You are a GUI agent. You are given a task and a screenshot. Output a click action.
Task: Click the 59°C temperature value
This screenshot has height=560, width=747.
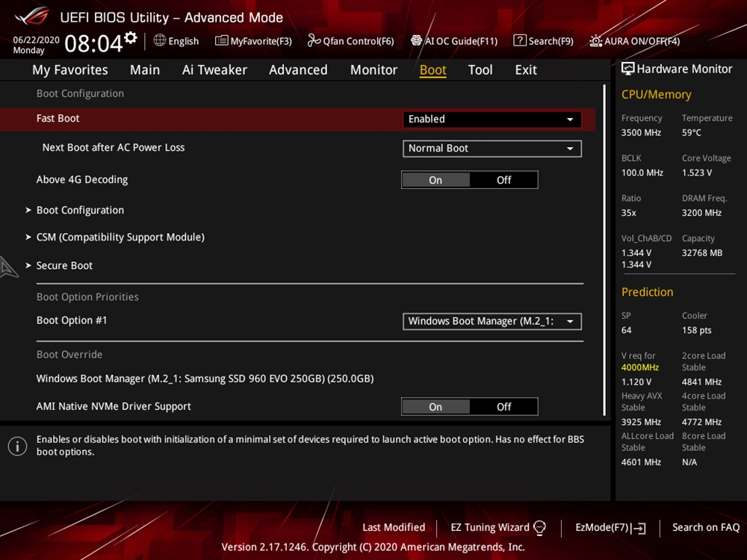tap(691, 132)
